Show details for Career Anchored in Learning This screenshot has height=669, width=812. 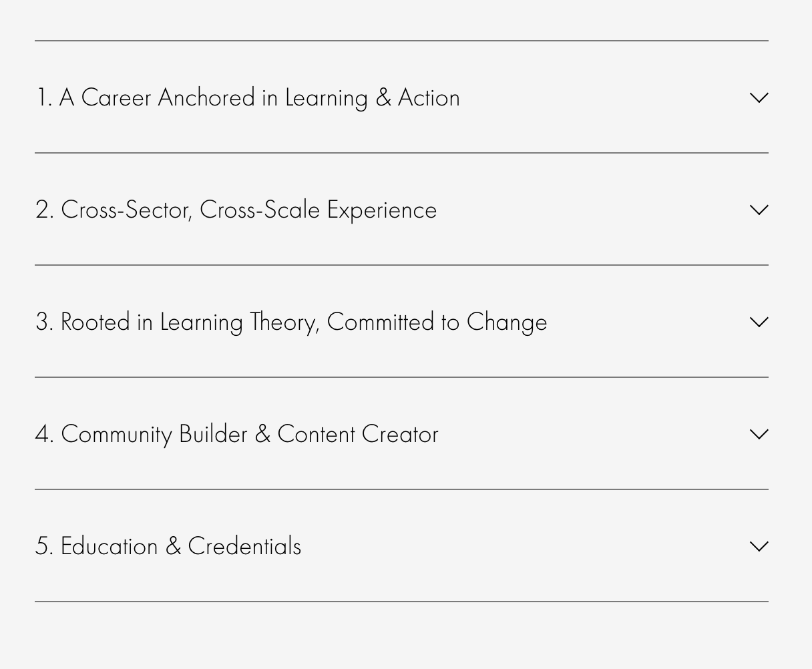248,97
